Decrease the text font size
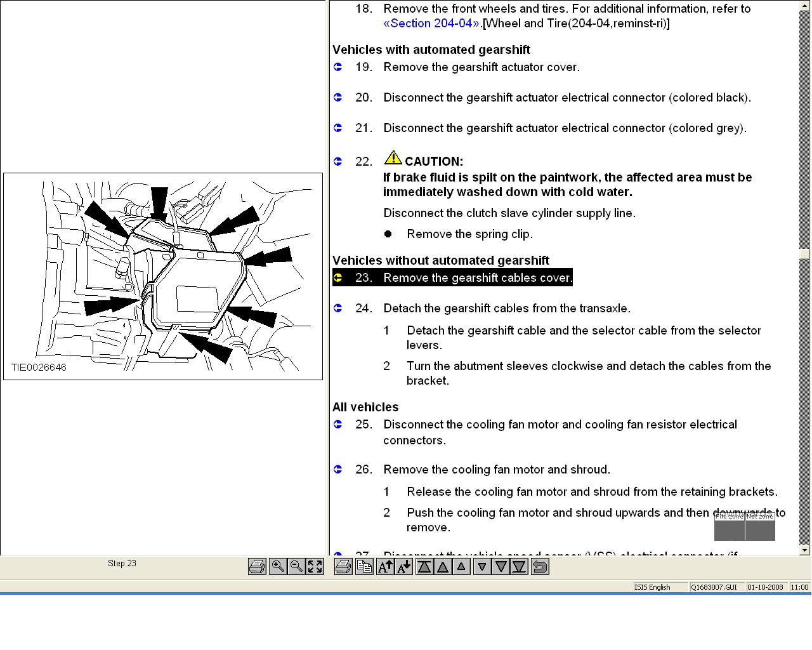The height and width of the screenshot is (650, 812). 403,566
